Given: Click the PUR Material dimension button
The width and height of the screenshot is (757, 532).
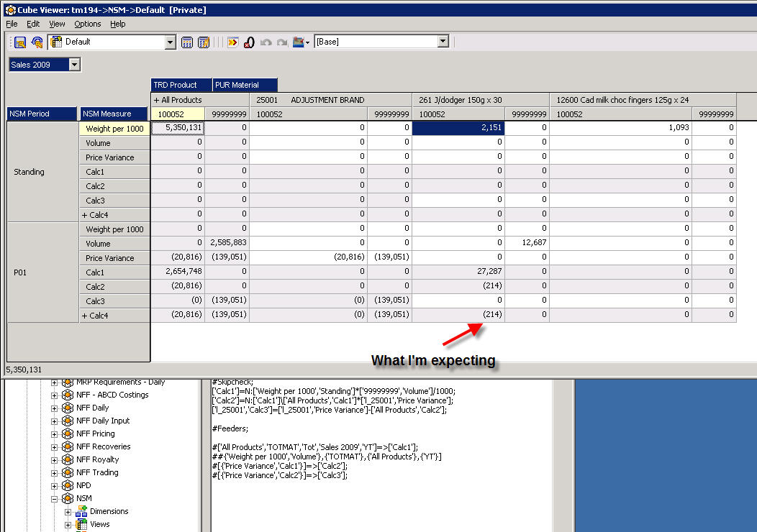Looking at the screenshot, I should click(x=245, y=85).
